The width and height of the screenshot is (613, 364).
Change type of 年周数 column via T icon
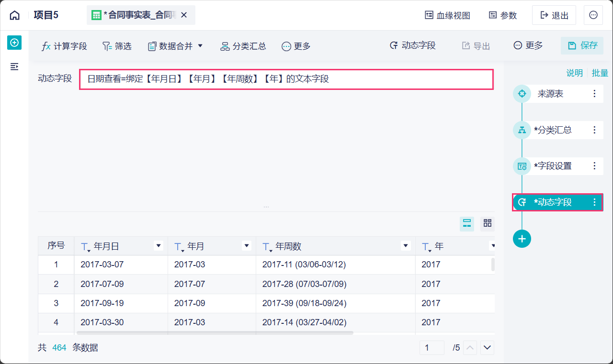267,247
